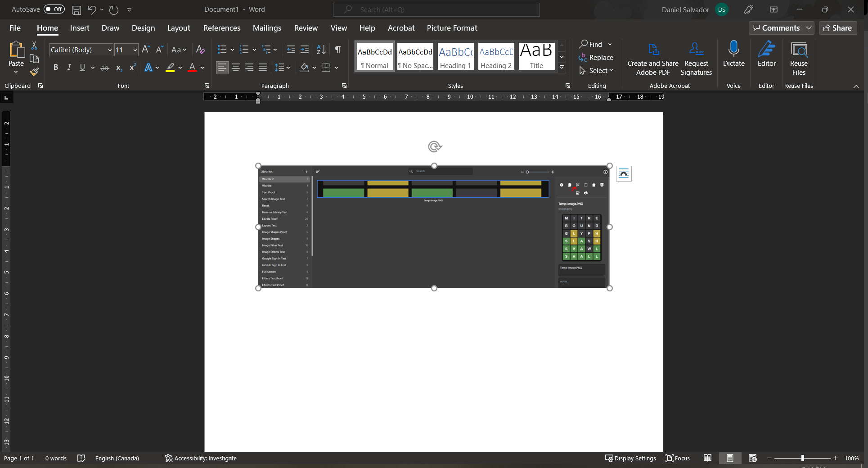This screenshot has height=468, width=868.
Task: Sort paragraph A to Z icon
Action: [321, 50]
